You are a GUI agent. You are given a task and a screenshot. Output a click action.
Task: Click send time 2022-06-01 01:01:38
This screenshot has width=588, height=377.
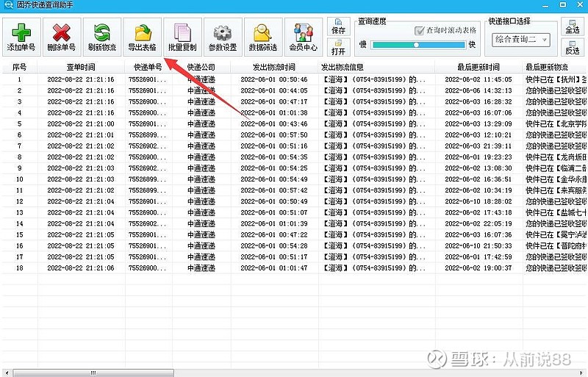tap(273, 112)
